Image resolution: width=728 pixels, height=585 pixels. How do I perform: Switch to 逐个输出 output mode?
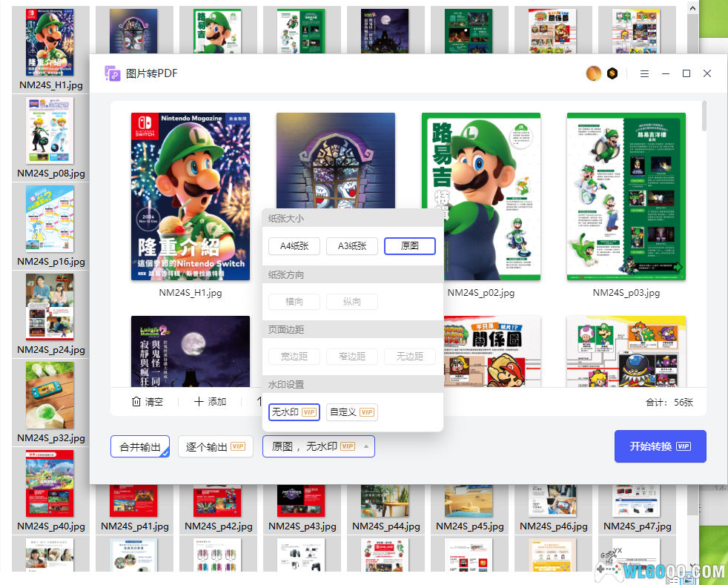(215, 446)
